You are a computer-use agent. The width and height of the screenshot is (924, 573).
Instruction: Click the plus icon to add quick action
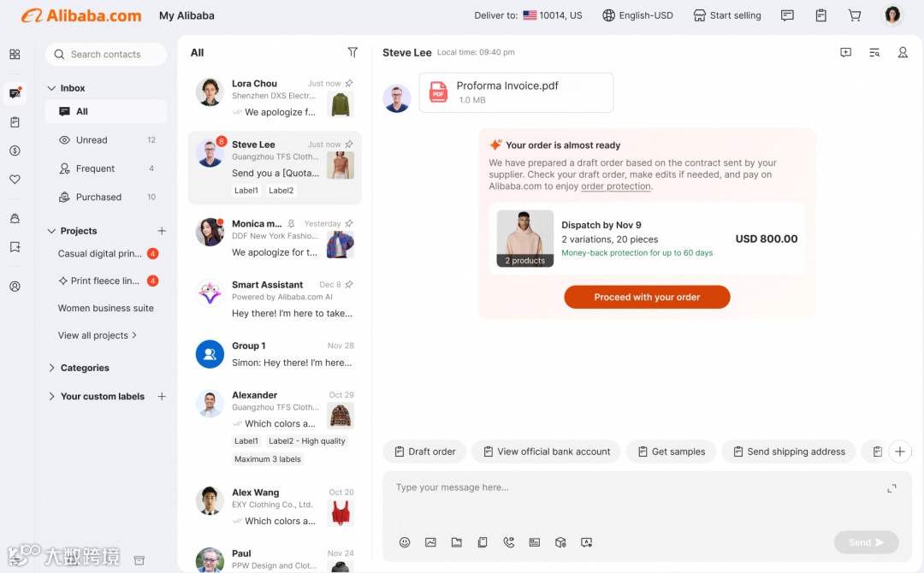click(900, 452)
